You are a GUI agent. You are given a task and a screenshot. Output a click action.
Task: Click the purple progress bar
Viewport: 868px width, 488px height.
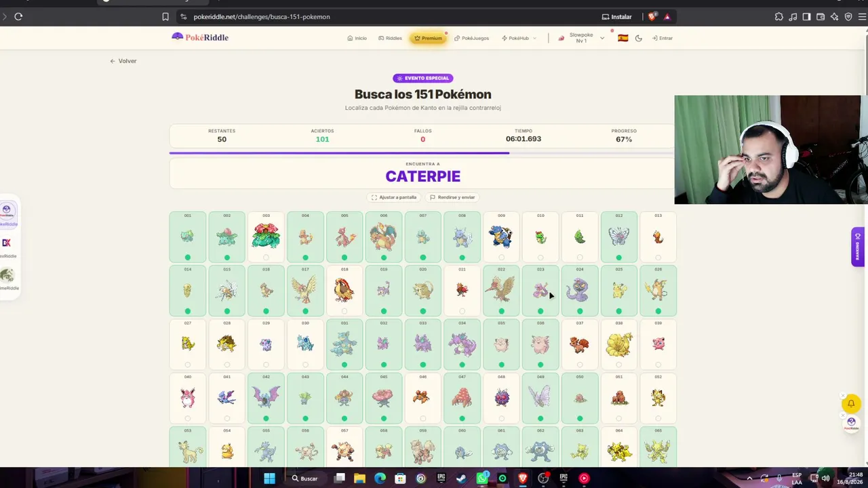coord(339,153)
